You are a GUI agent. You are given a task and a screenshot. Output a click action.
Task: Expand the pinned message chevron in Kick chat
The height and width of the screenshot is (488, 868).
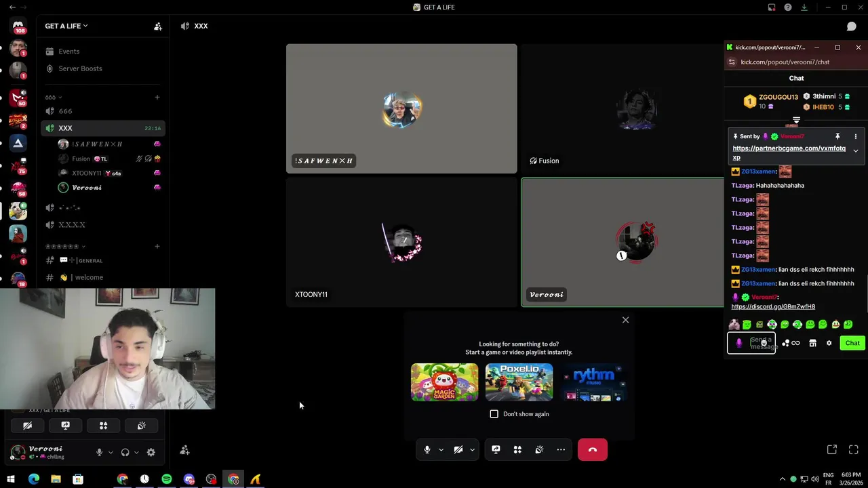click(855, 151)
